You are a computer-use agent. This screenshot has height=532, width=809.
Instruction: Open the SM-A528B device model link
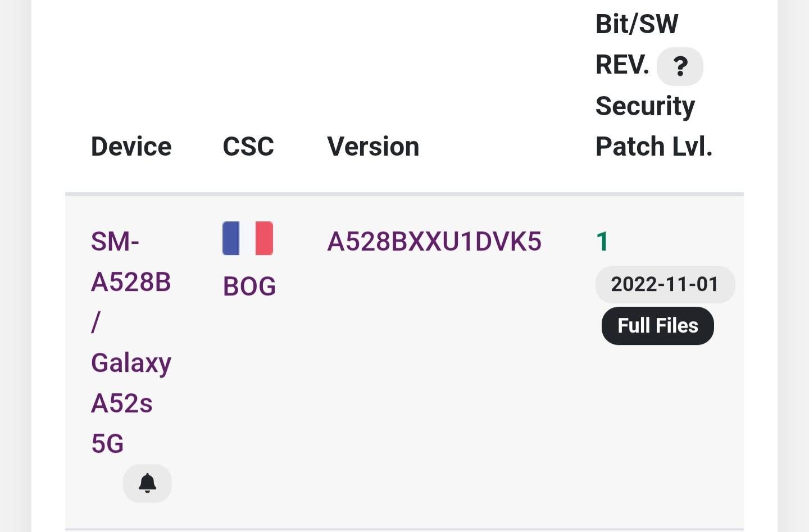coord(131,262)
